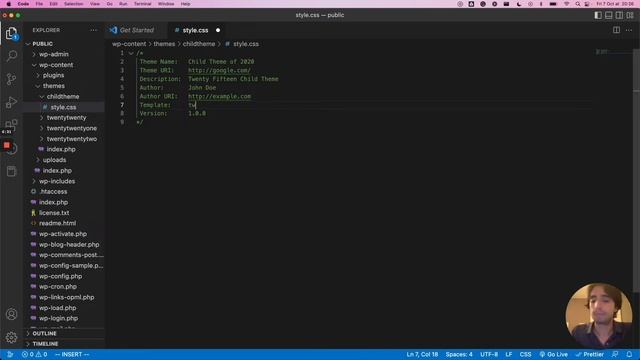Fold the comment block at line 1
Viewport: 640px width, 360px height.
tap(131, 53)
